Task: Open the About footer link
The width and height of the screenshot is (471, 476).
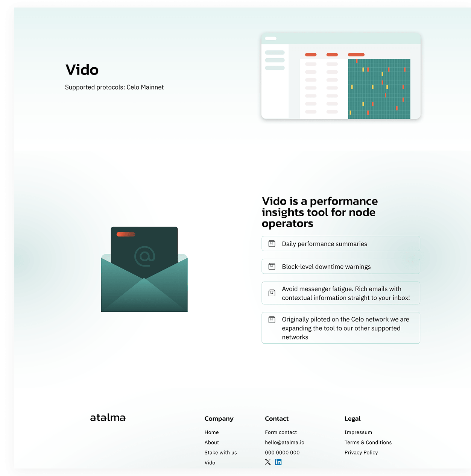Action: [x=212, y=443]
